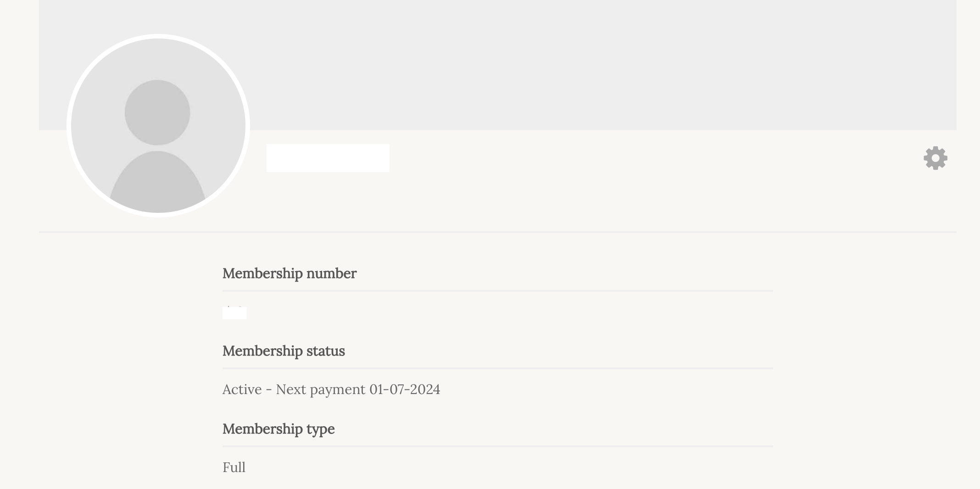Select the blanked-out profile name box

pos(328,158)
